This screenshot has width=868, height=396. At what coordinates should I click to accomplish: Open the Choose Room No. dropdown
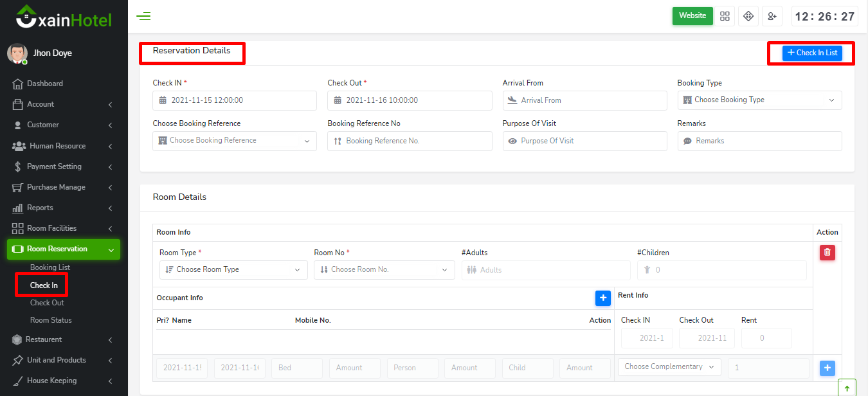384,270
